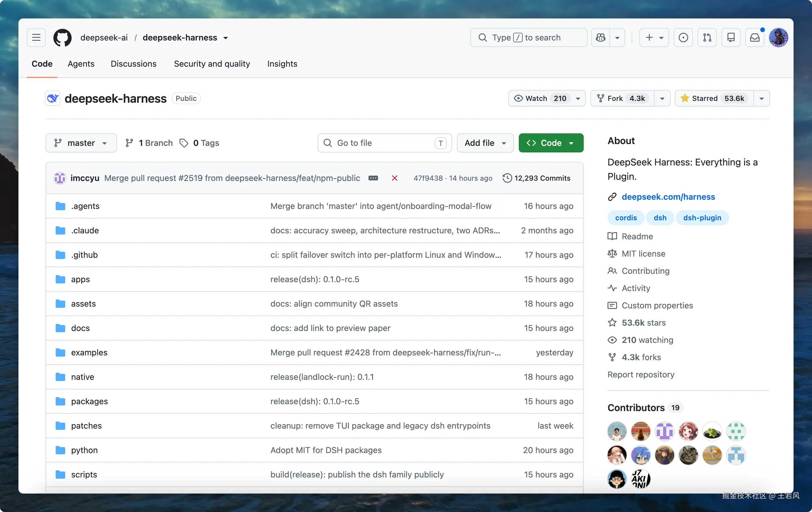Image resolution: width=812 pixels, height=512 pixels.
Task: Open the .claude folder
Action: pos(85,230)
